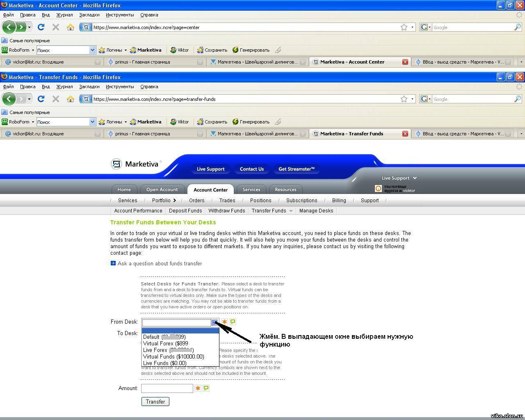
Task: Open Home site tab
Action: (124, 189)
